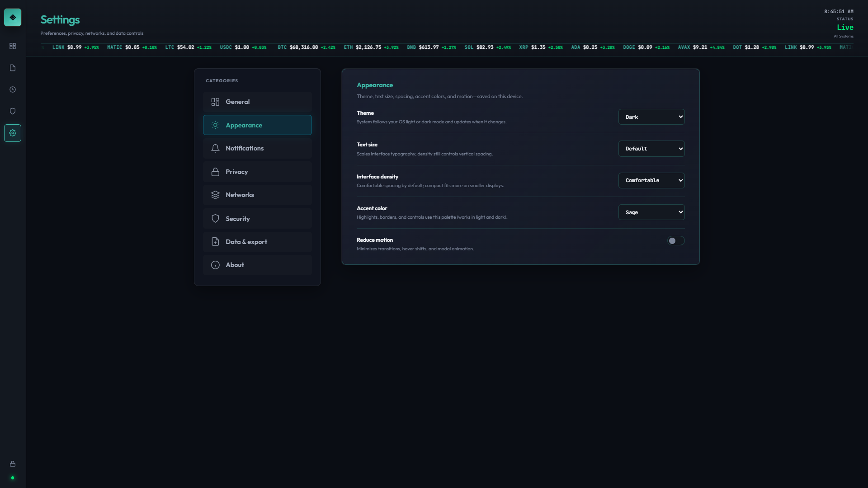Viewport: 868px width, 488px height.
Task: Open the dashboard grid icon in sidebar
Action: point(13,46)
